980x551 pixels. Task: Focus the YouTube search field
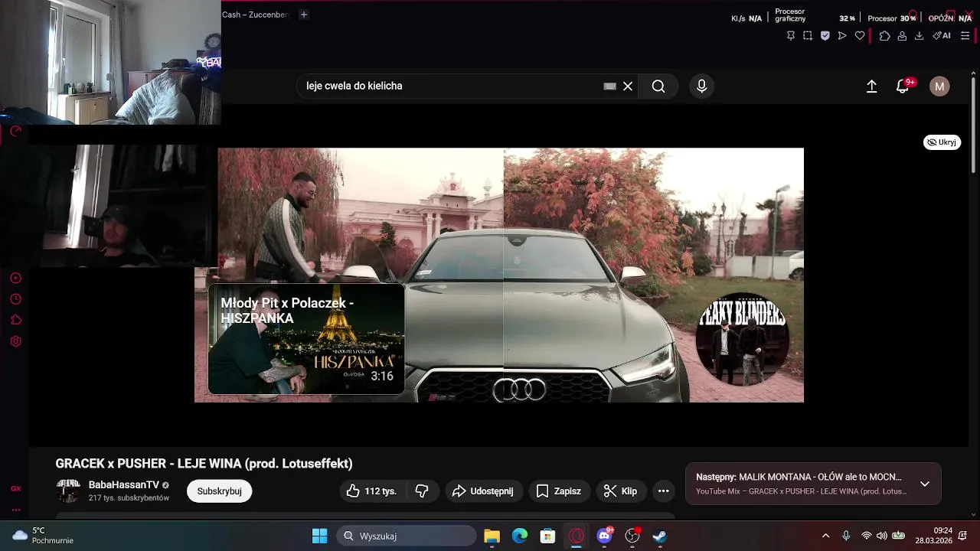click(x=452, y=86)
